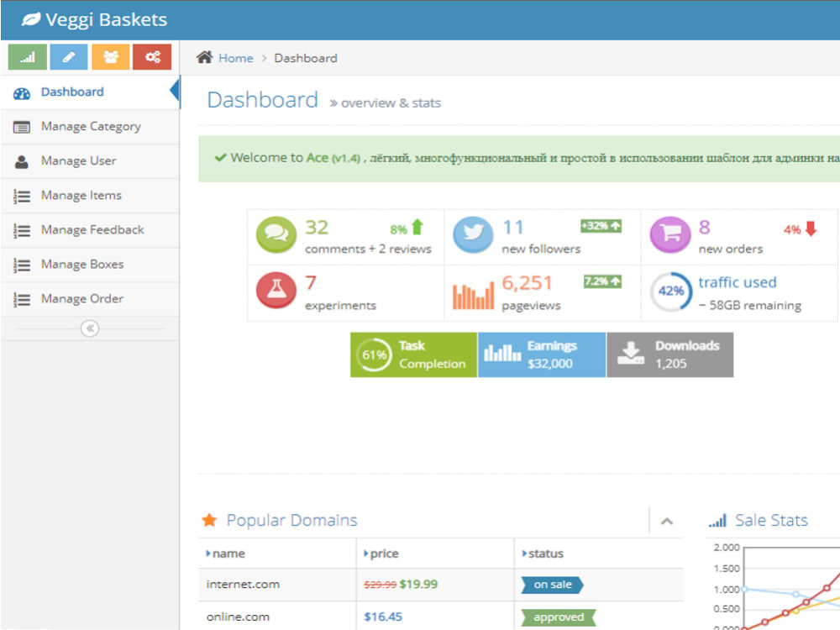This screenshot has height=630, width=840.
Task: Click the bar chart on Earnings tile
Action: click(502, 353)
